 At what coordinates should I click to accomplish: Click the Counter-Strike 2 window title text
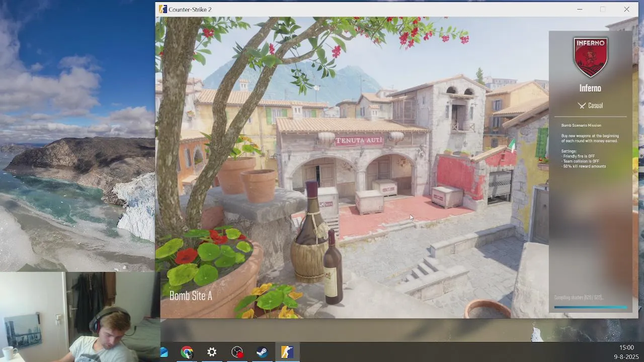pos(190,10)
